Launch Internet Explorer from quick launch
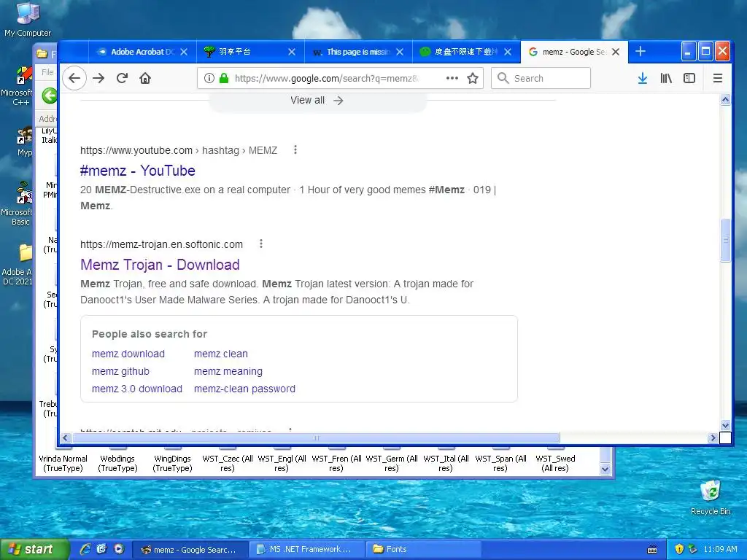 point(85,549)
